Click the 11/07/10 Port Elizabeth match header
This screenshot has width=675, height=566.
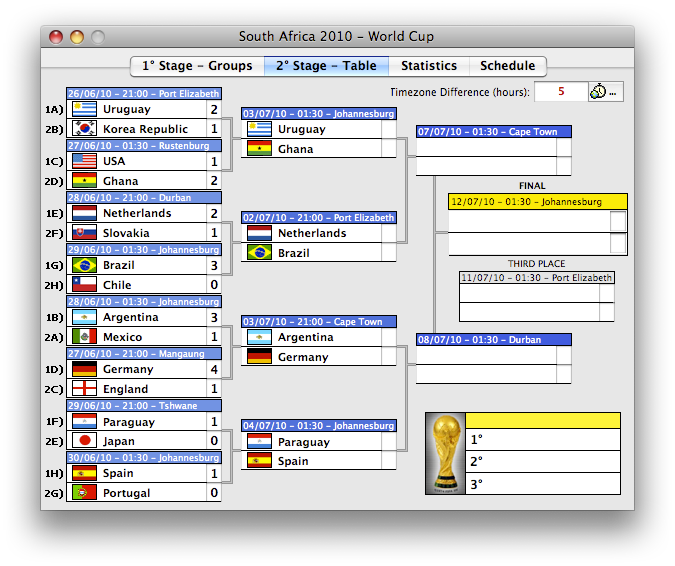[537, 278]
